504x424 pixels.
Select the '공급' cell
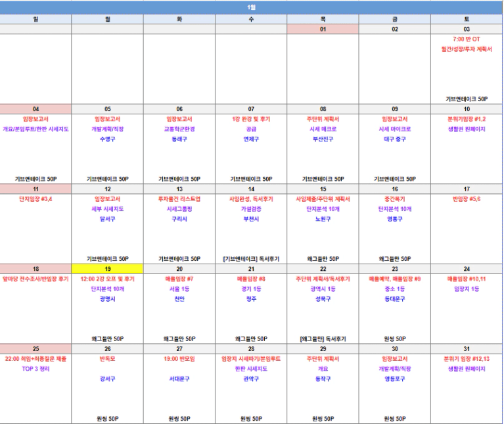pyautogui.click(x=251, y=130)
